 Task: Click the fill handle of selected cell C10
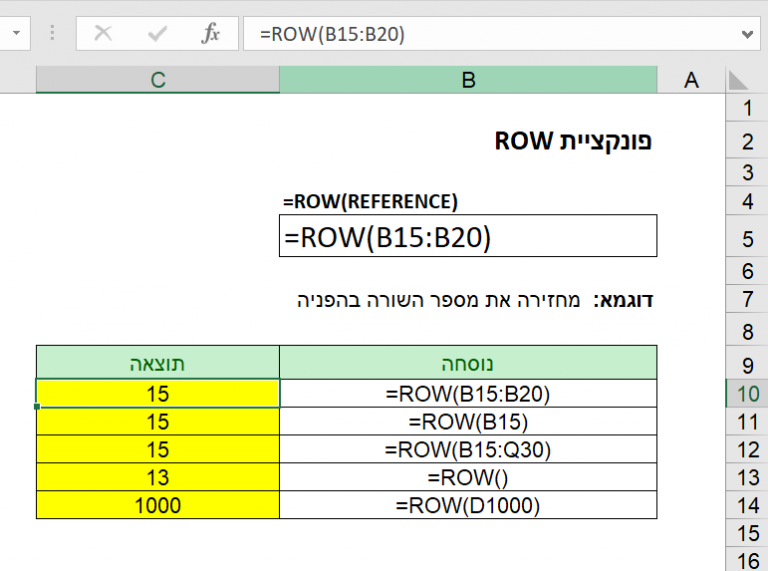(x=37, y=406)
